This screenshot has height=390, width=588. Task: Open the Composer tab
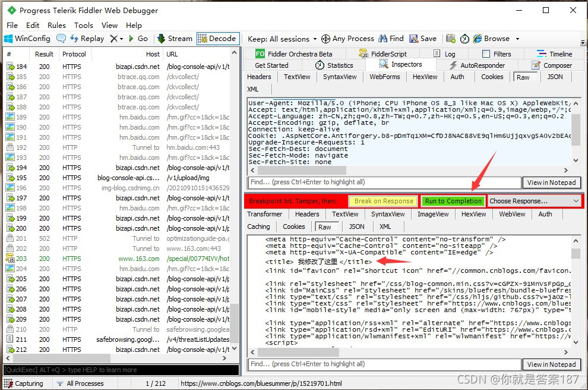point(552,65)
